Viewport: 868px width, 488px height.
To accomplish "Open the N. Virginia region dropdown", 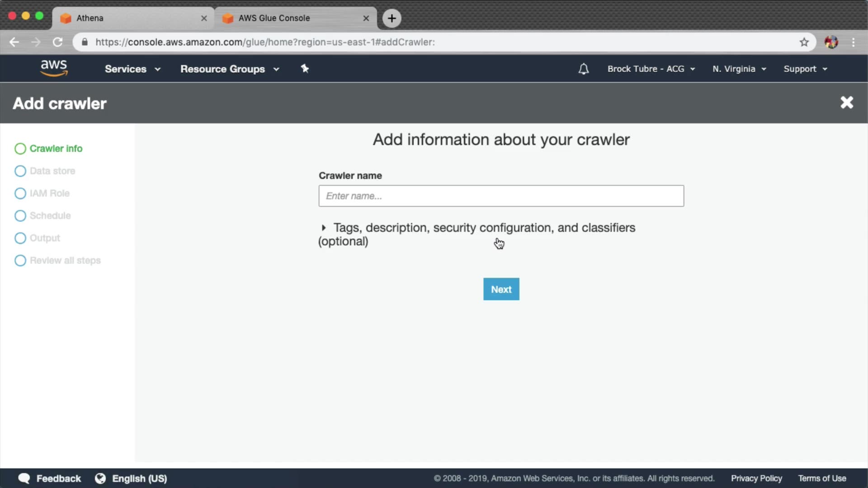I will (739, 69).
